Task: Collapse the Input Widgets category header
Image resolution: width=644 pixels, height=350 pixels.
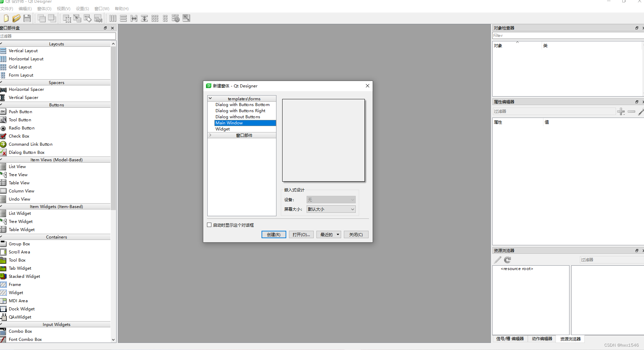Action: [x=1, y=324]
